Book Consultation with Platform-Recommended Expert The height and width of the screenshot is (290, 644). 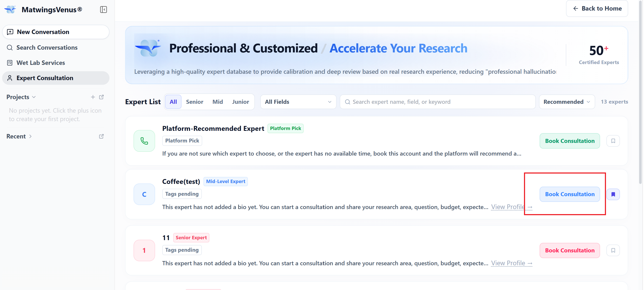569,141
